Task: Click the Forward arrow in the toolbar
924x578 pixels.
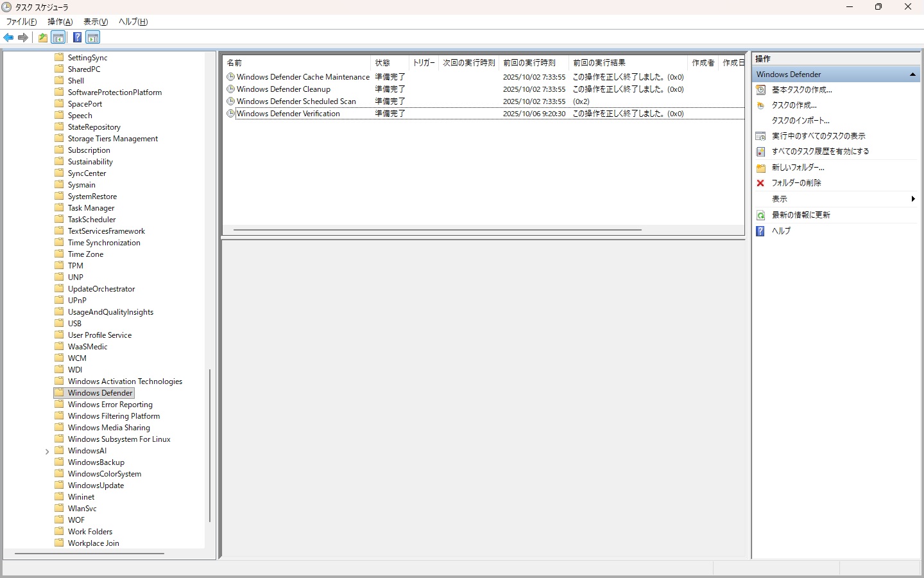Action: point(23,38)
